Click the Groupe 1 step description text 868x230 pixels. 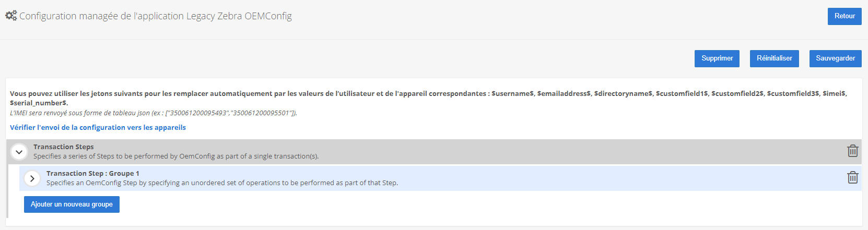coord(222,183)
